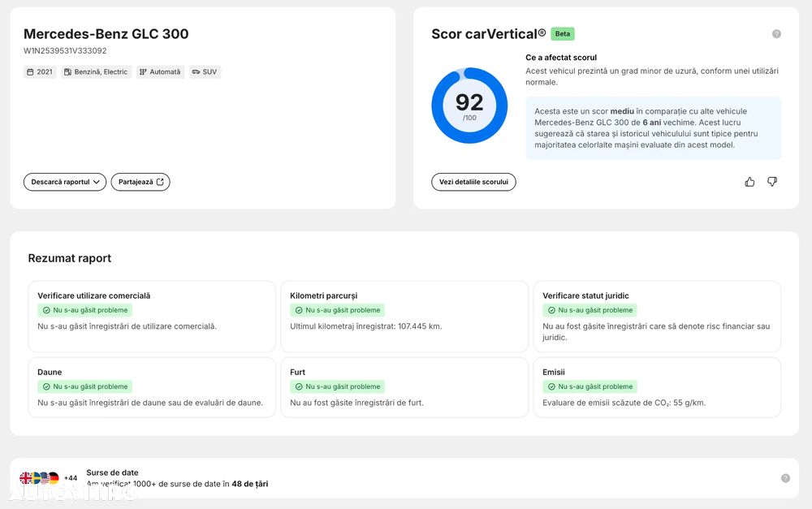Image resolution: width=812 pixels, height=509 pixels.
Task: Click the 92/100 score ring
Action: click(469, 106)
